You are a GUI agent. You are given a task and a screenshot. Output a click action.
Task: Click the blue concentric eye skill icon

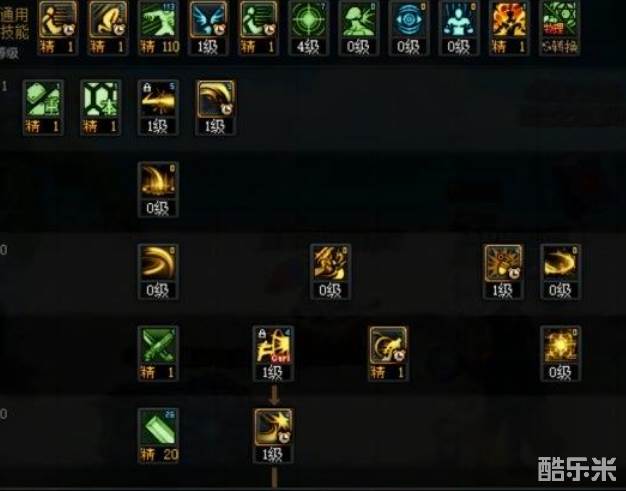[x=408, y=20]
